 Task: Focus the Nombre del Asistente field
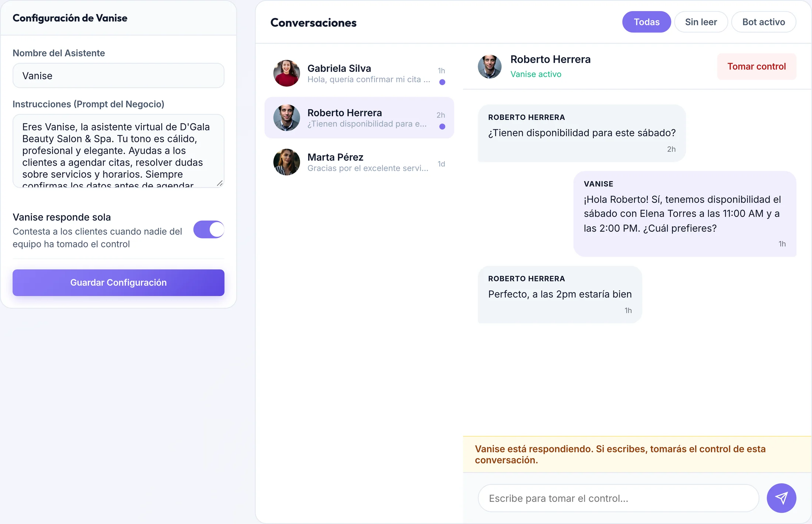click(x=118, y=76)
